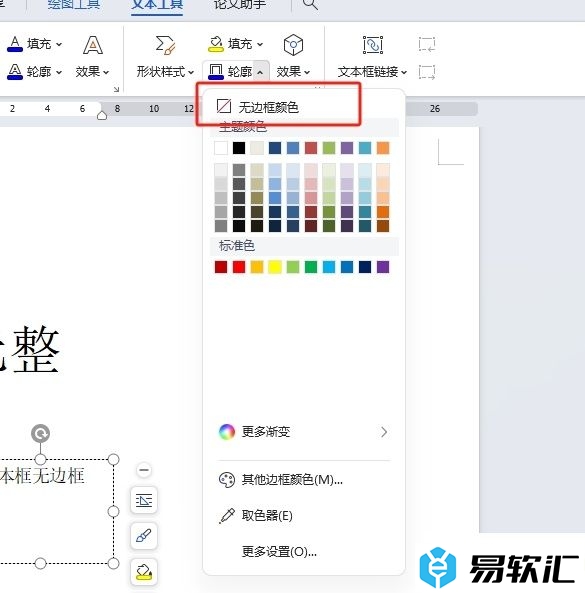Select No Border Color option

click(x=304, y=107)
